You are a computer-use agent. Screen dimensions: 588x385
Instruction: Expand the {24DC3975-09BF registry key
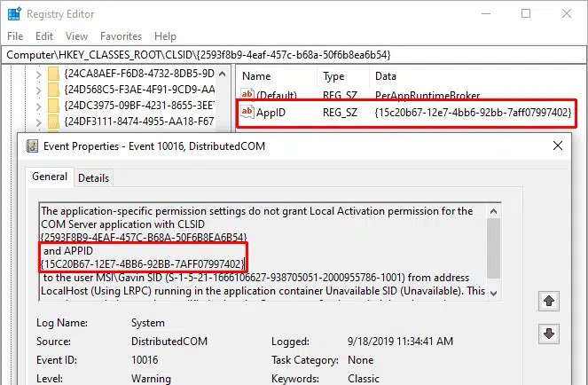pos(37,105)
